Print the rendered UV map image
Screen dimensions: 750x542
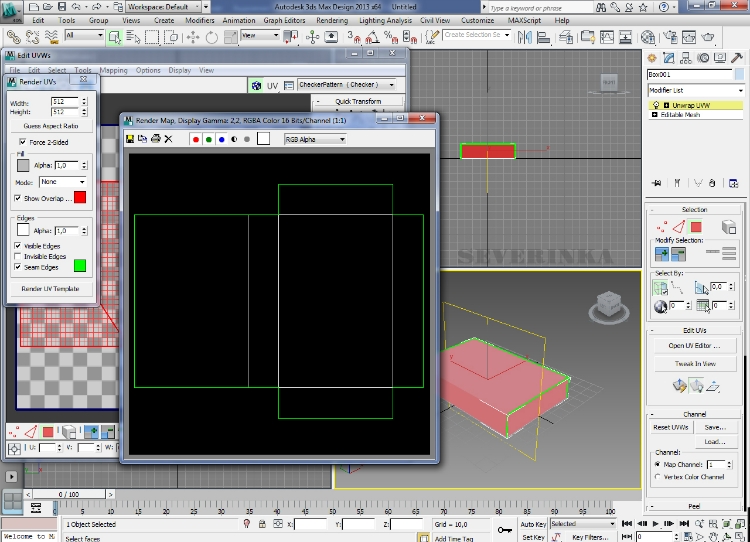(155, 139)
